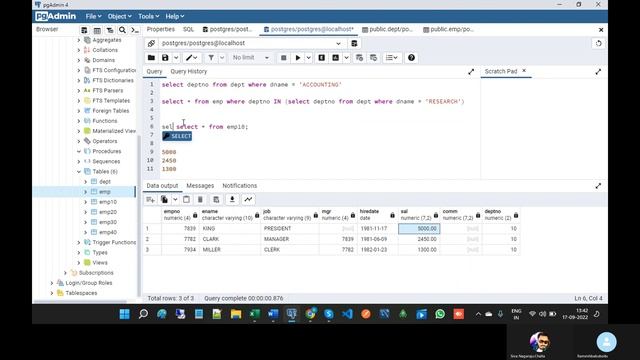Click the connection status link icon

pyautogui.click(x=151, y=43)
